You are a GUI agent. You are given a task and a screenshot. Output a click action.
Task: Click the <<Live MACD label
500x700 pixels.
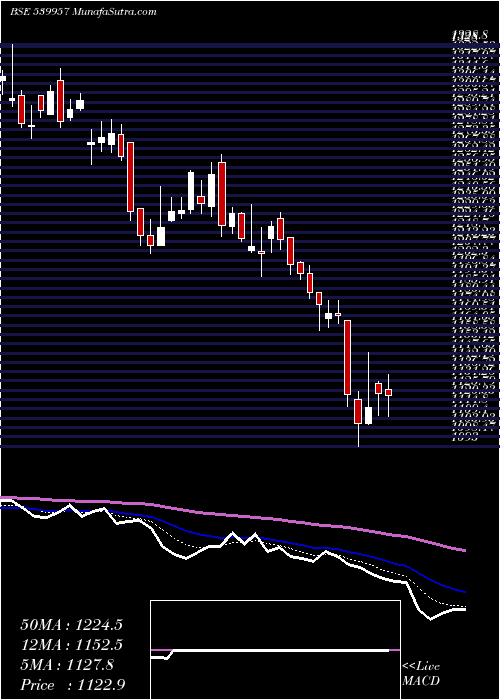click(421, 675)
